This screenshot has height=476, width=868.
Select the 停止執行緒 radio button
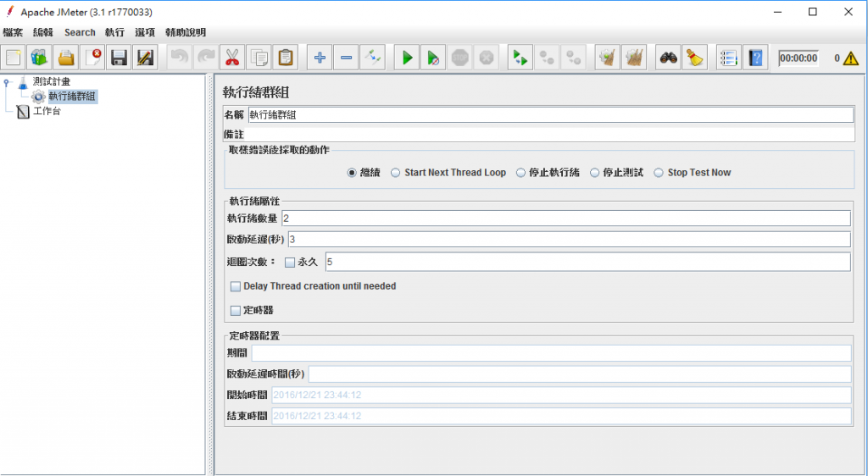(x=520, y=173)
